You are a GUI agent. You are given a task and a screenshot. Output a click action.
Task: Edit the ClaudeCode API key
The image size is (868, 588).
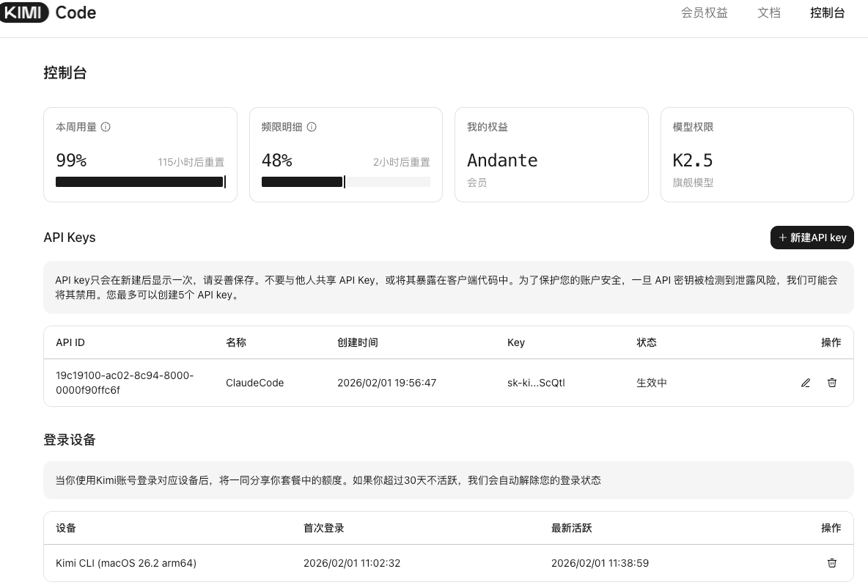(x=806, y=383)
